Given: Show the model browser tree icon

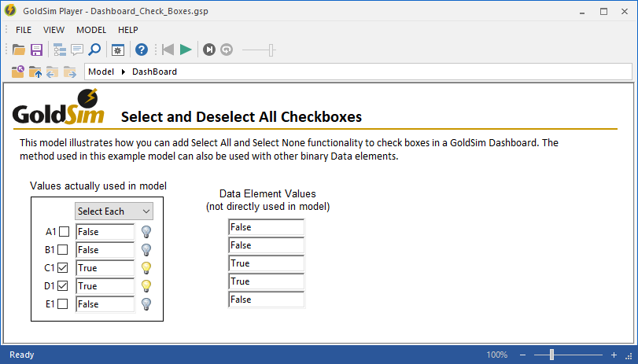Looking at the screenshot, I should (60, 50).
